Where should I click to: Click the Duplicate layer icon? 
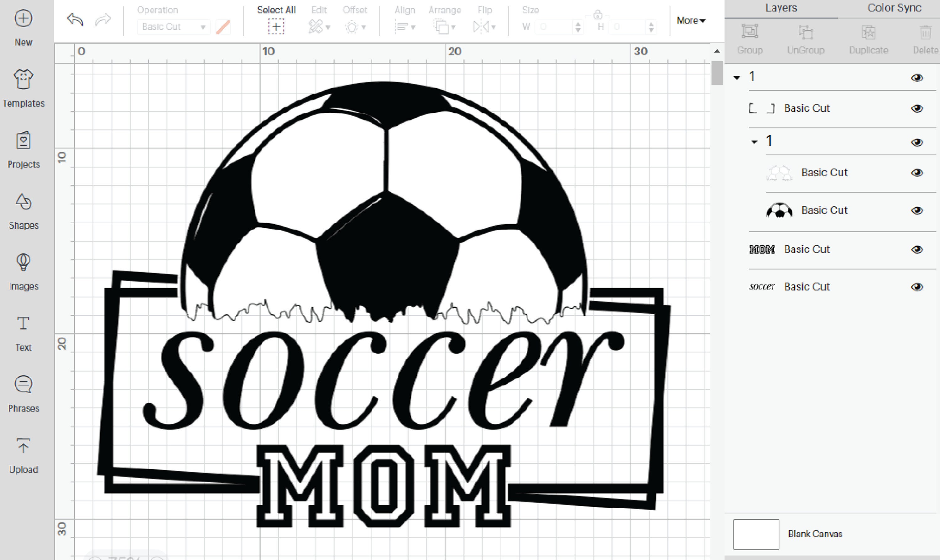[868, 33]
